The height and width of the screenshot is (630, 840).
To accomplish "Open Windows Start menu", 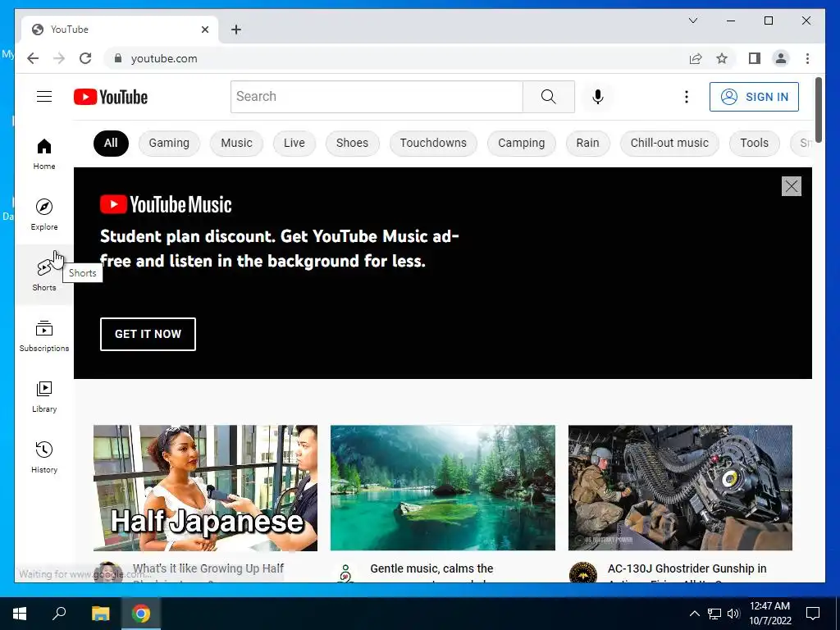I will click(20, 614).
